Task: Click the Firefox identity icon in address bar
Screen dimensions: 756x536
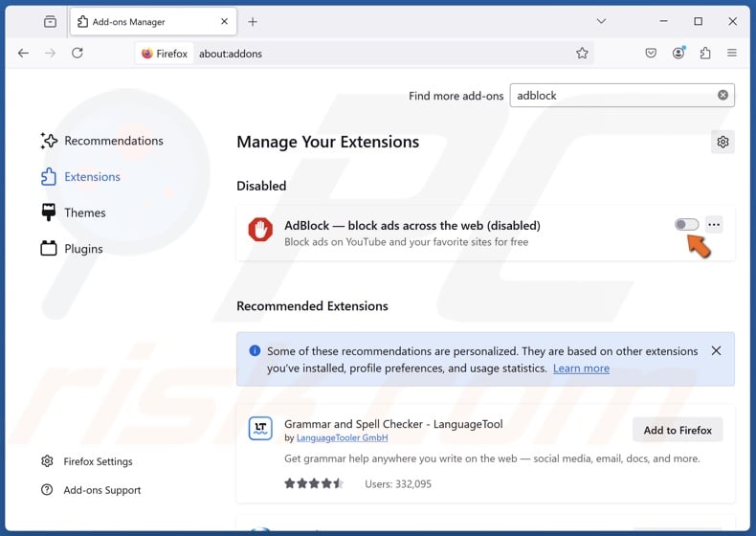Action: coord(165,54)
